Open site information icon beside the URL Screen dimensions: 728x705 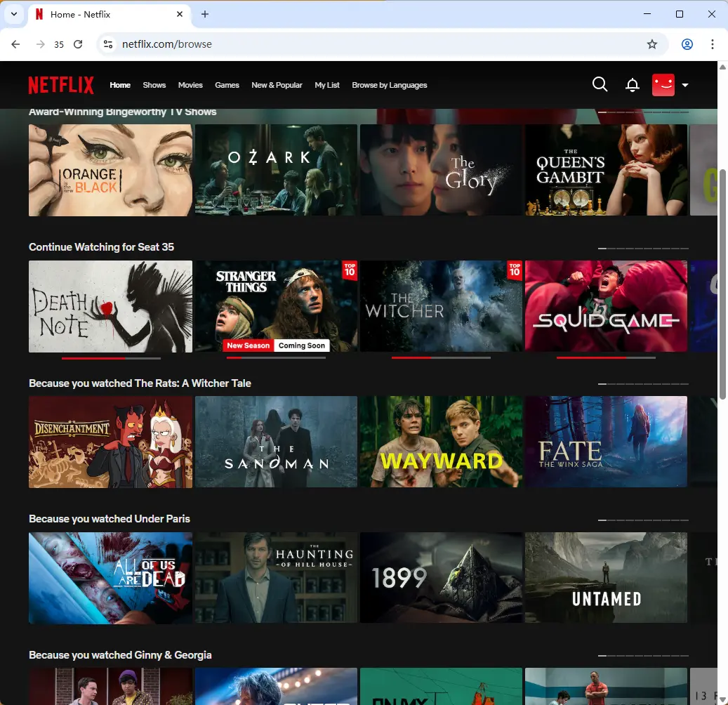[x=109, y=44]
